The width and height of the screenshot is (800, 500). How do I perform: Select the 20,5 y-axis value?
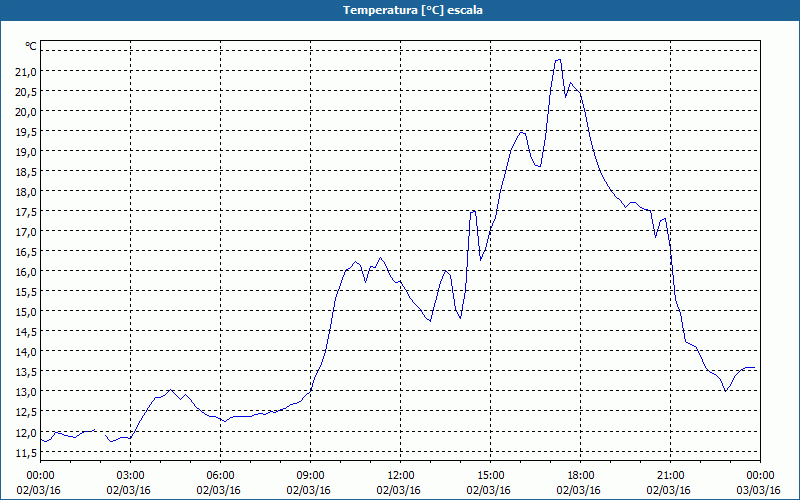point(26,92)
